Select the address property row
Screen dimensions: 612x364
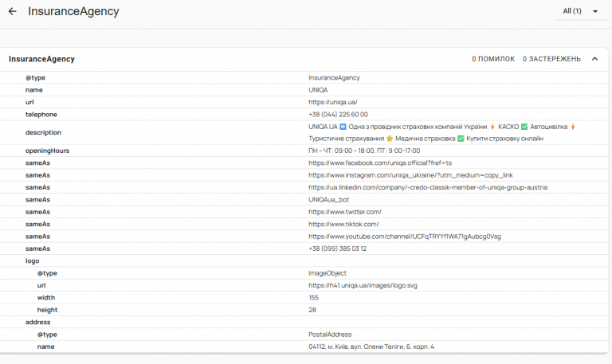(x=304, y=323)
